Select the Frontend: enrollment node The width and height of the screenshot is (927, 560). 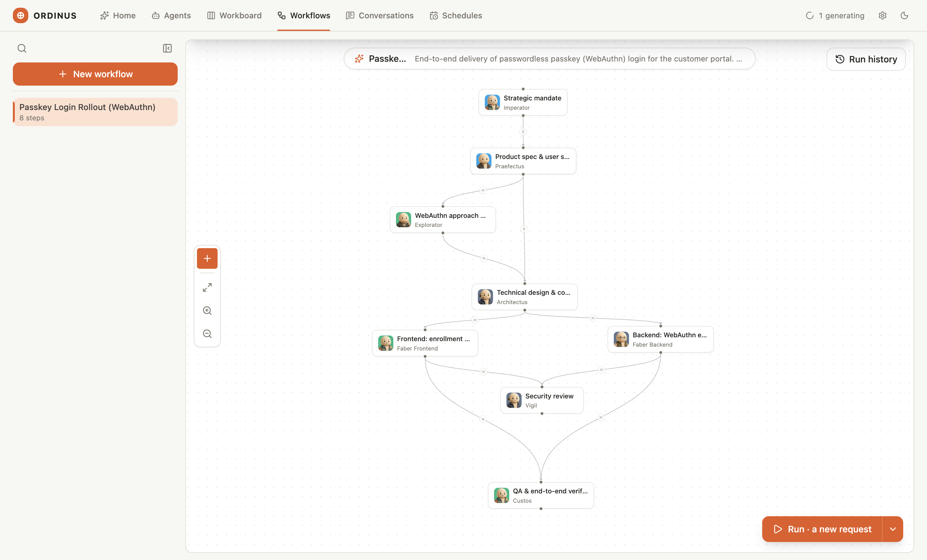(x=425, y=343)
